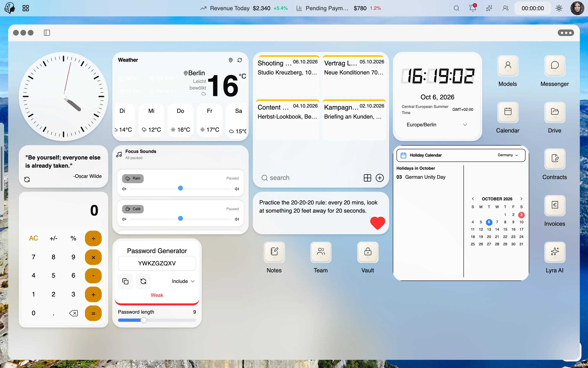This screenshot has width=588, height=368.
Task: Open the Contracts app icon
Action: [555, 159]
